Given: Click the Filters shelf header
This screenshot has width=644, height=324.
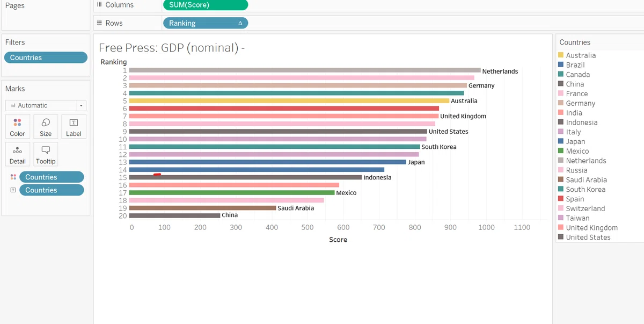Looking at the screenshot, I should point(15,42).
